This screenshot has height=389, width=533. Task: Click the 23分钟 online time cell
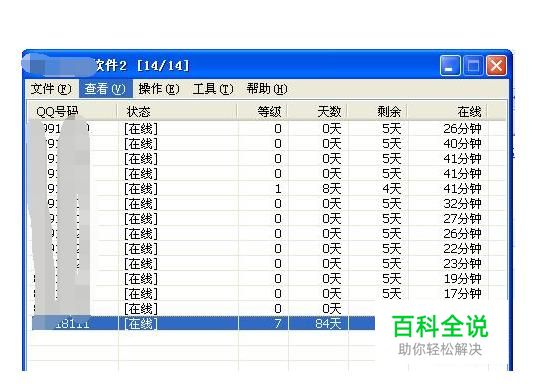[462, 264]
